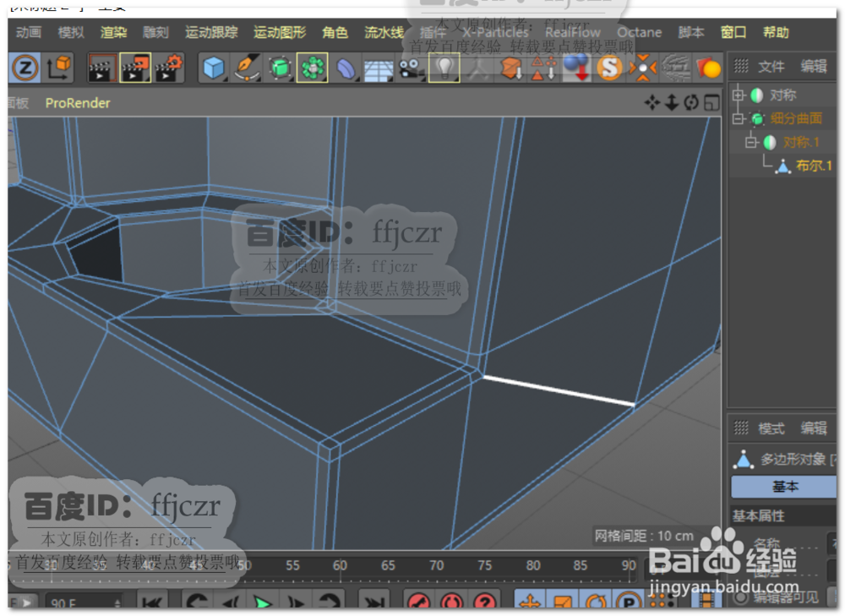This screenshot has height=616, width=845.
Task: Open the 脚本 menu
Action: (691, 32)
